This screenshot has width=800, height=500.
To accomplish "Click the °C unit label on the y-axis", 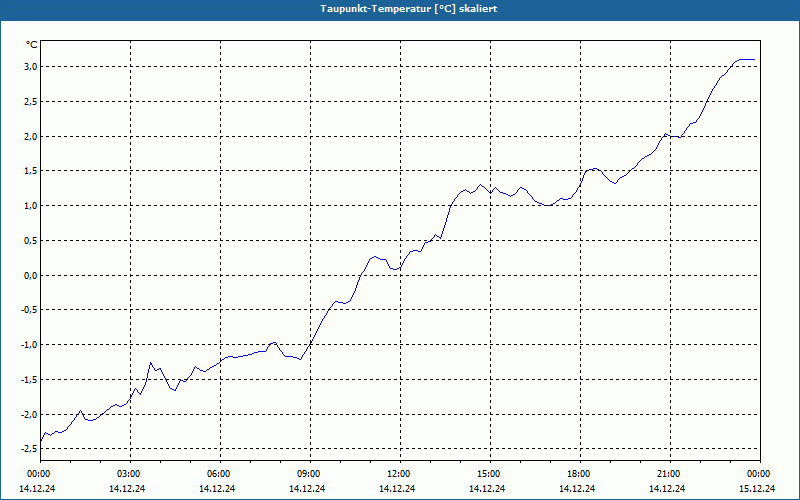I will coord(31,45).
